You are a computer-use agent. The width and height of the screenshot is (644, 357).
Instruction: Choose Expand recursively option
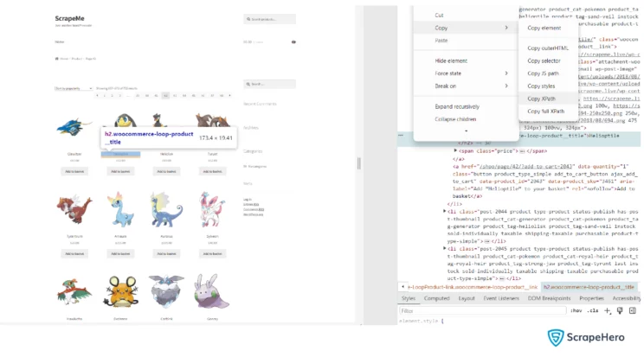coord(457,106)
